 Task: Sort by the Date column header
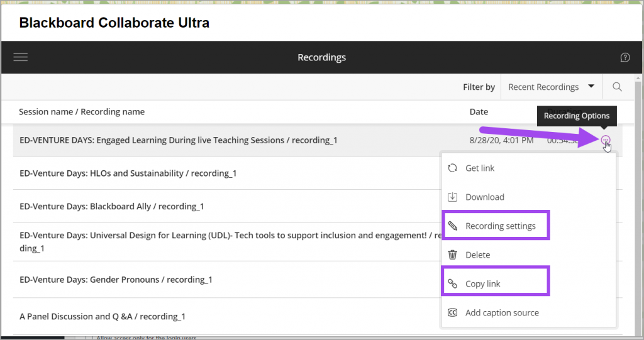(x=479, y=112)
